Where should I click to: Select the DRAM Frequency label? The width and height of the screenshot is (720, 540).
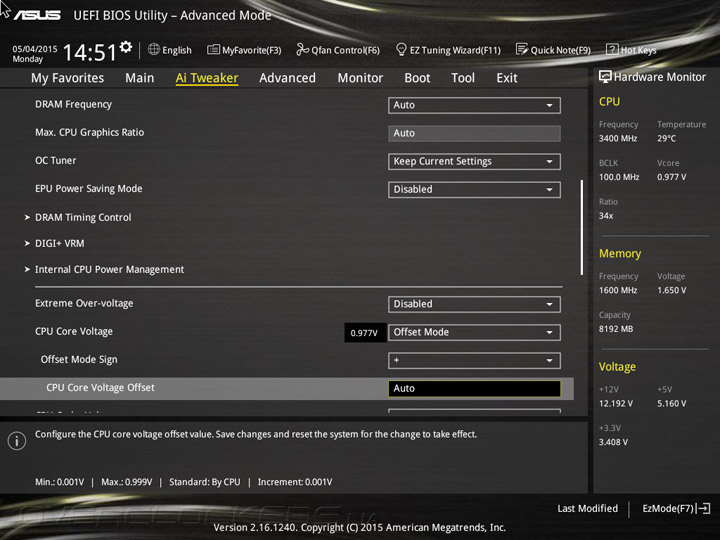point(73,104)
